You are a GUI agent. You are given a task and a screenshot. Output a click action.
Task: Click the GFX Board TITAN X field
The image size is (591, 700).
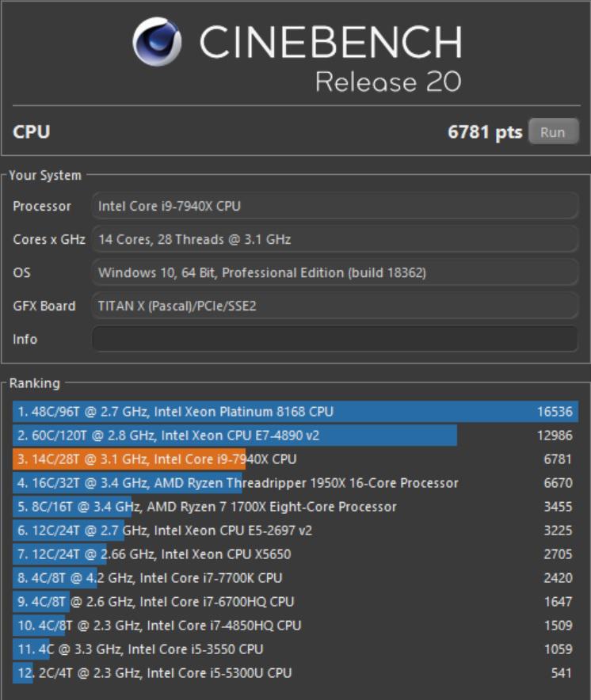[334, 306]
